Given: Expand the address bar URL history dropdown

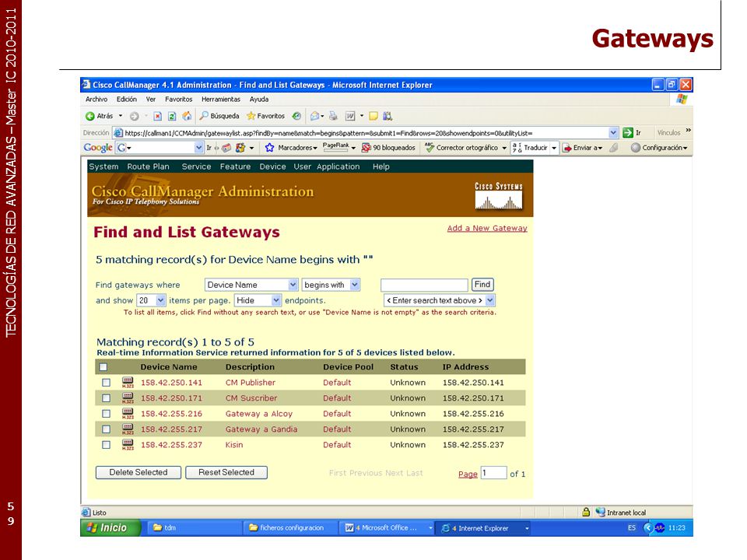Looking at the screenshot, I should coord(613,133).
